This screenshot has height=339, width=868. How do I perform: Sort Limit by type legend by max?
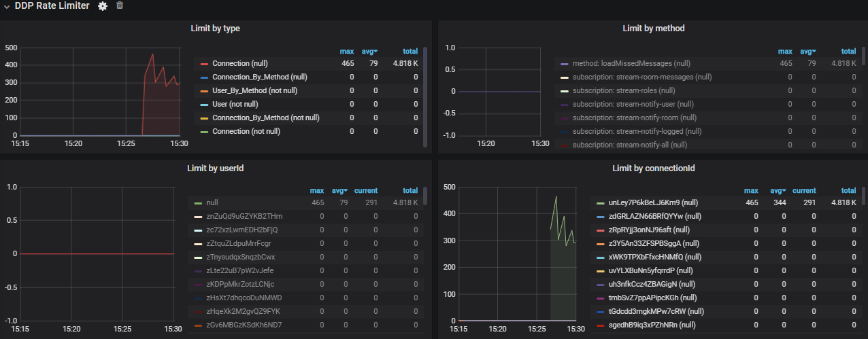(347, 51)
